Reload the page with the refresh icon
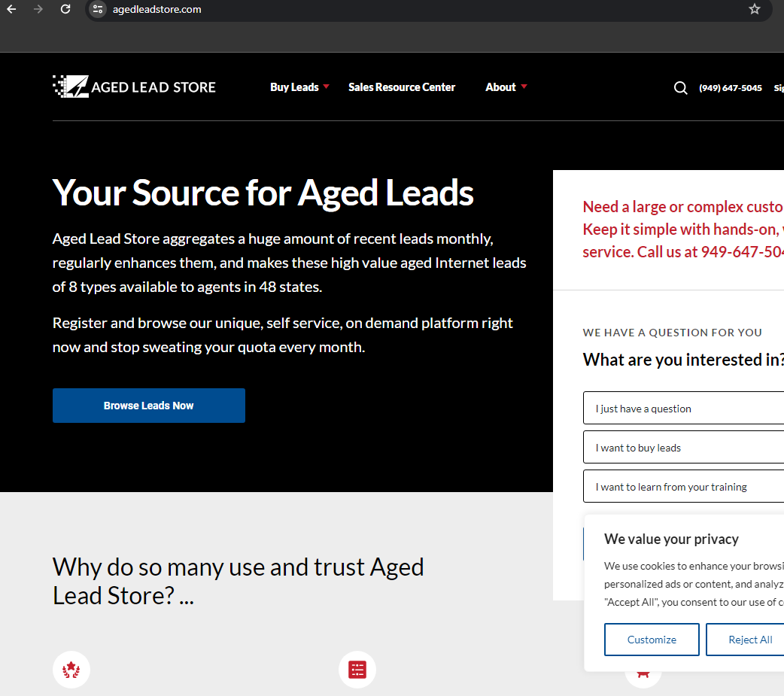This screenshot has height=696, width=784. pyautogui.click(x=65, y=9)
